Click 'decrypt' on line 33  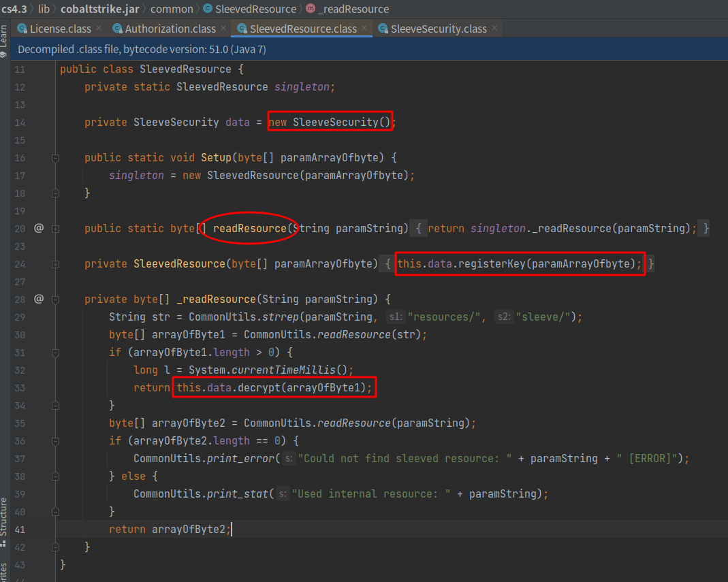coord(259,387)
